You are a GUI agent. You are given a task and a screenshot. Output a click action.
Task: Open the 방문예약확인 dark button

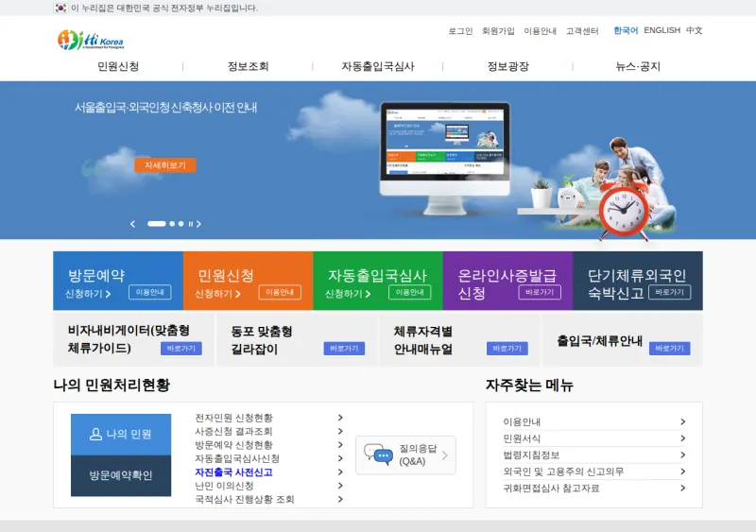[121, 475]
